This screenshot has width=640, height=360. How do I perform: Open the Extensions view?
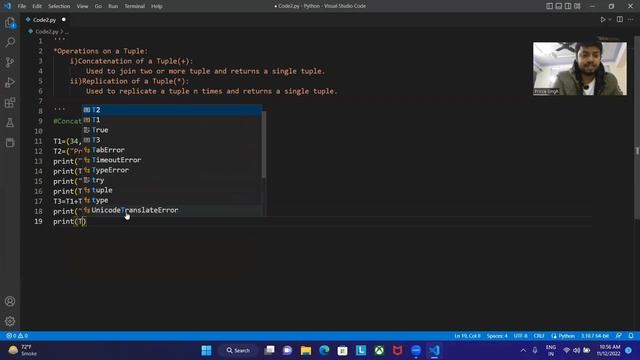[x=10, y=102]
